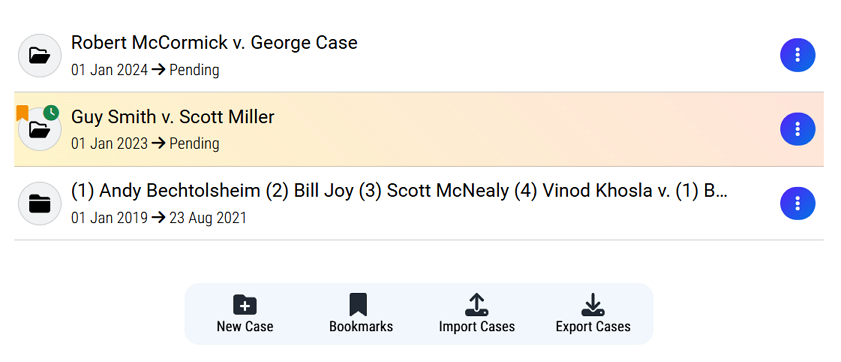
Task: Open Robert McCormick v. George Case title
Action: click(214, 42)
